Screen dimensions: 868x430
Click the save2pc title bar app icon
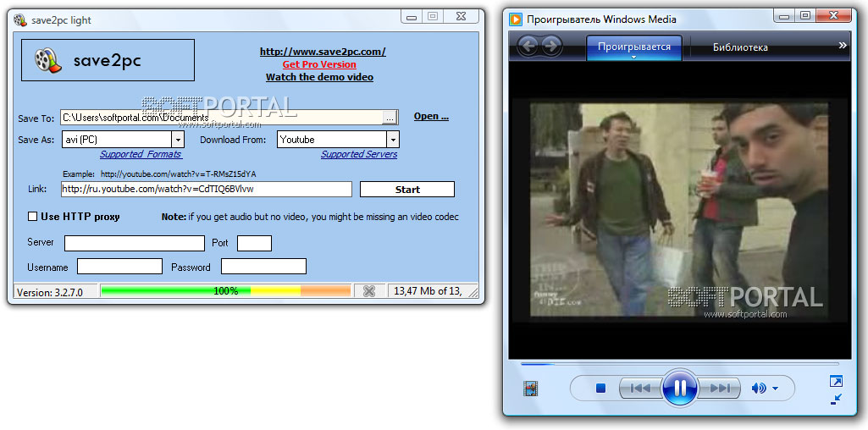click(x=20, y=20)
